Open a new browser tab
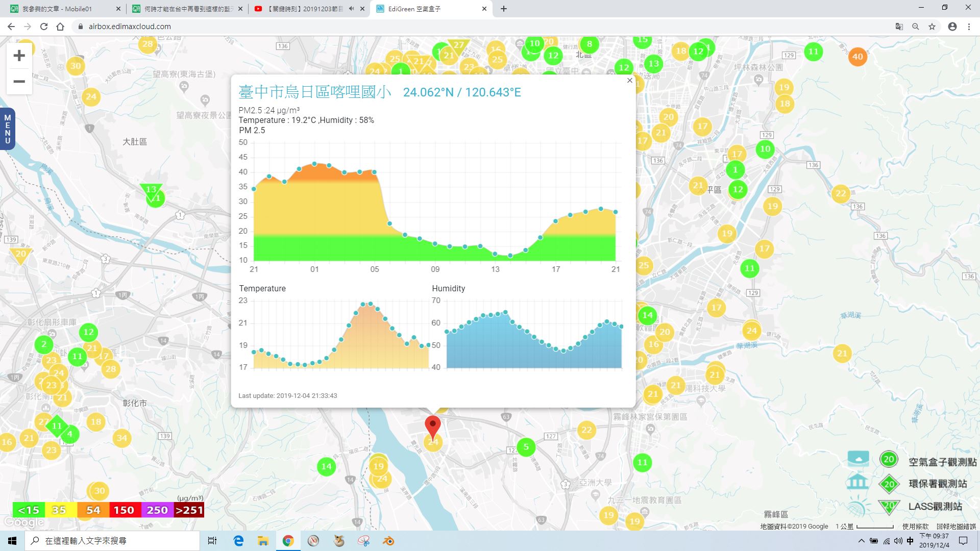 [504, 9]
